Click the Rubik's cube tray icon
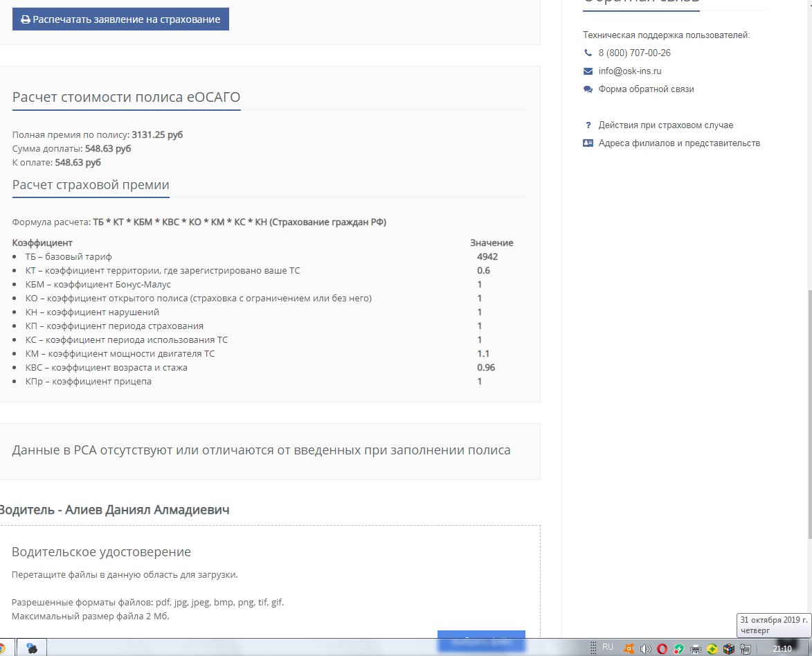The width and height of the screenshot is (812, 656). (x=728, y=649)
